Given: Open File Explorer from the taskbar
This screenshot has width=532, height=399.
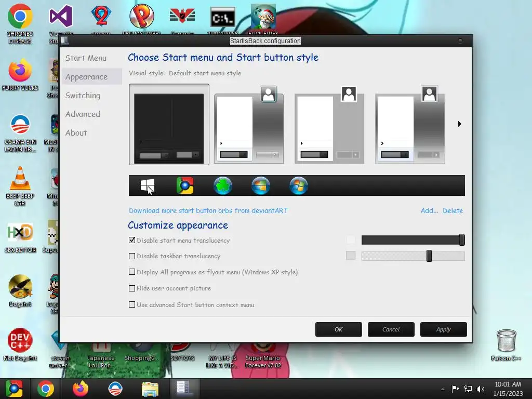Looking at the screenshot, I should (150, 389).
